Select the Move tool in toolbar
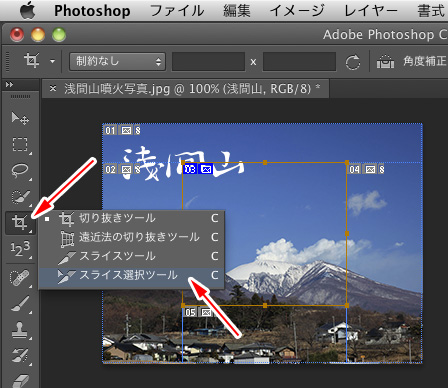This screenshot has width=448, height=388. [x=20, y=118]
